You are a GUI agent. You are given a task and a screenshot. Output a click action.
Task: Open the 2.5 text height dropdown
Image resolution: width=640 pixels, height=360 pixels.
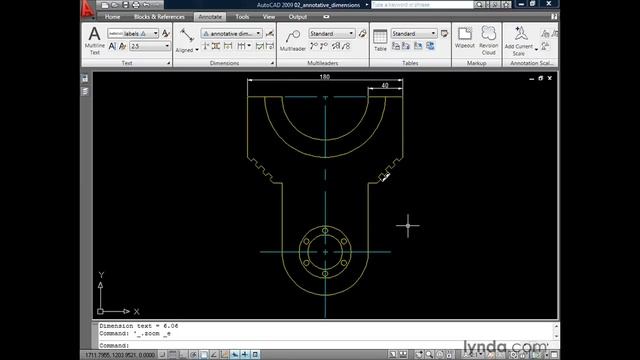(x=167, y=46)
